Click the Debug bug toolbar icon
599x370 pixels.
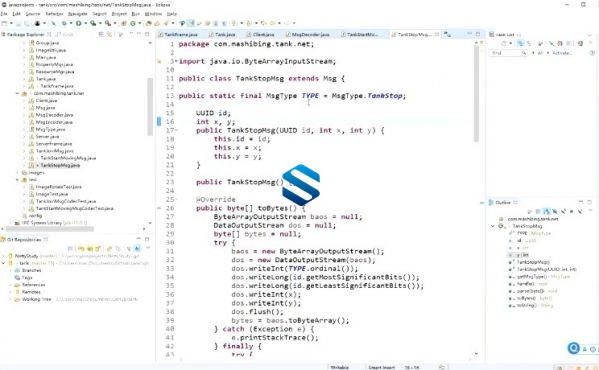click(64, 23)
